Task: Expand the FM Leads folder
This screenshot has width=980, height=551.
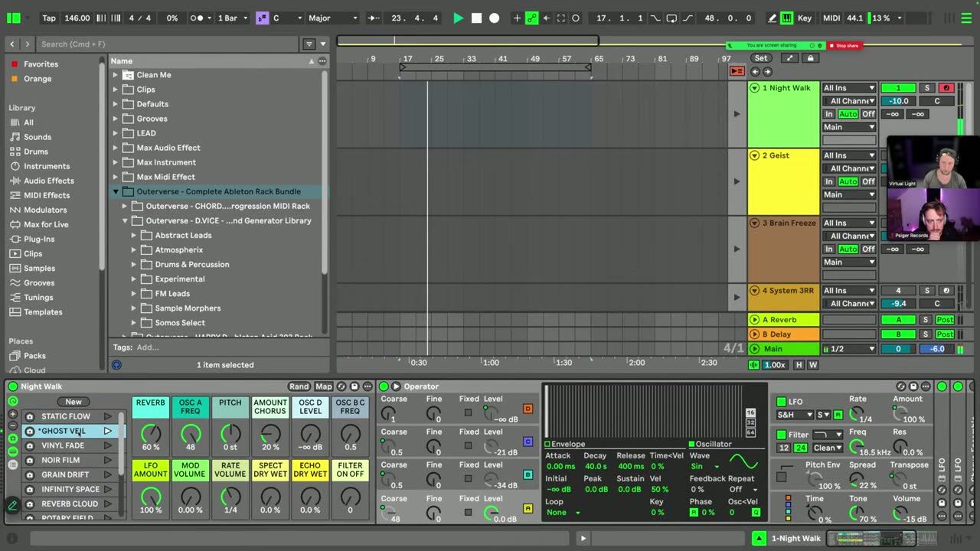Action: [x=134, y=293]
